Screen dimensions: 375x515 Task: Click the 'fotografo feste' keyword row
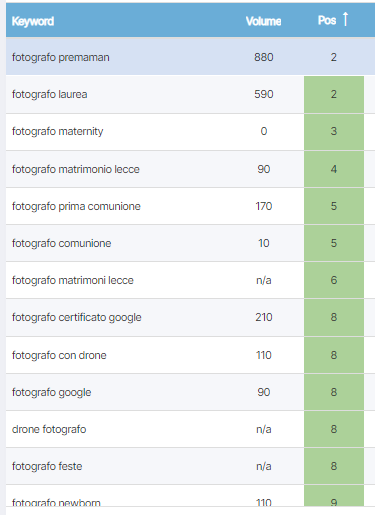pos(190,466)
